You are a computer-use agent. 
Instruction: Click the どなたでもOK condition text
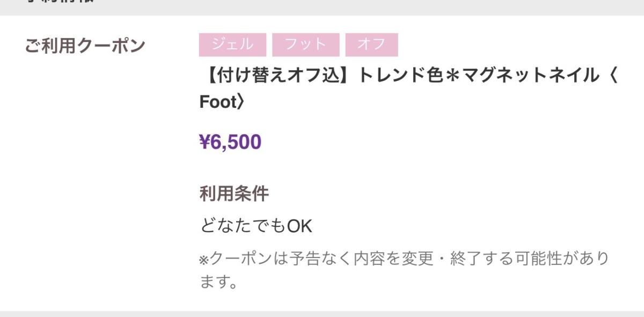coord(255,226)
